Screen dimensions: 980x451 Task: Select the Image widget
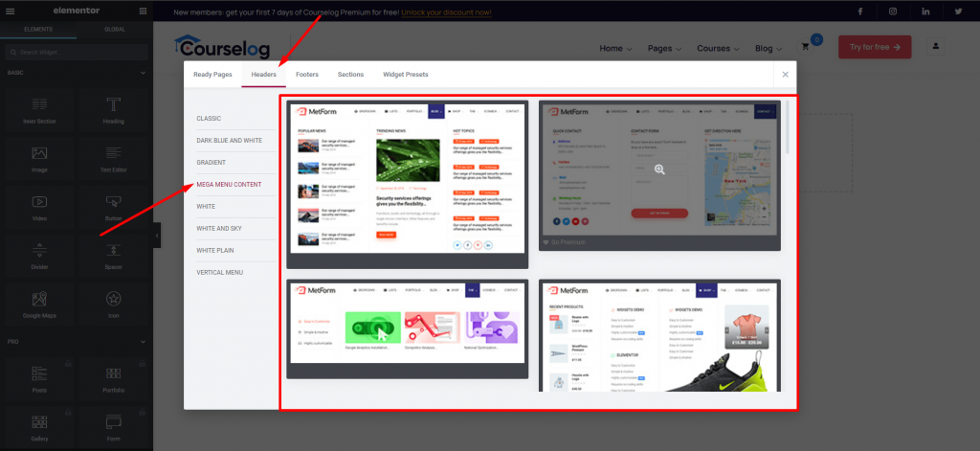pos(38,159)
